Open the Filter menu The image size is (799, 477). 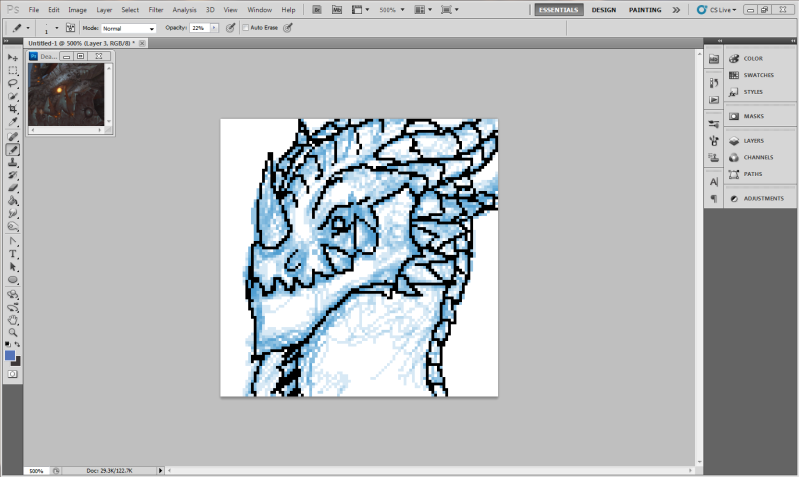point(156,10)
